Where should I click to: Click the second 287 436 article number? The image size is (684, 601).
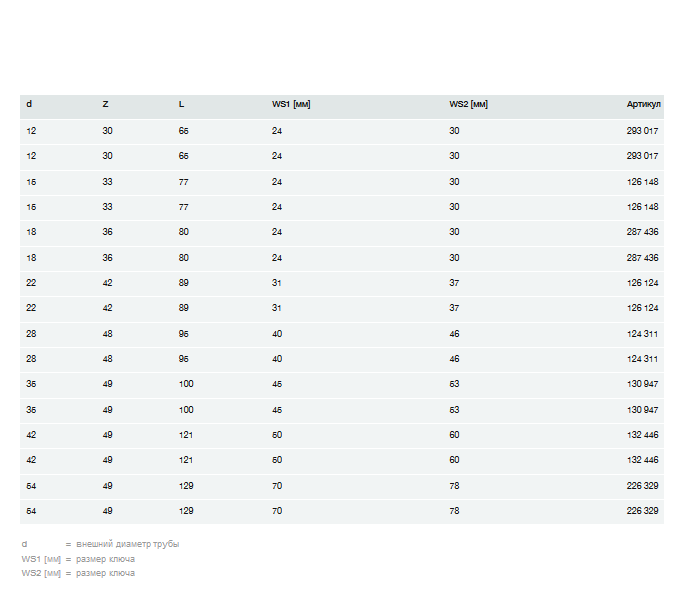click(x=642, y=258)
